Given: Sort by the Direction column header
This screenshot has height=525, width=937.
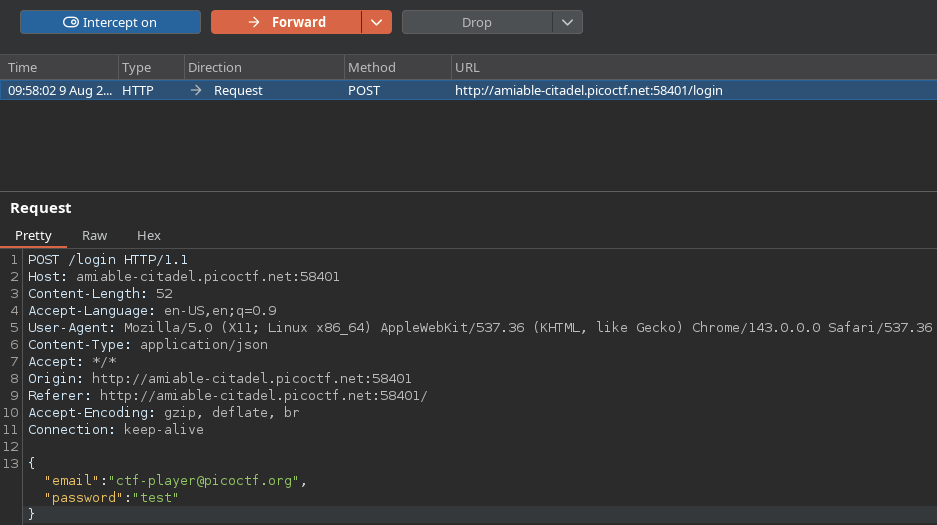Looking at the screenshot, I should pos(264,67).
